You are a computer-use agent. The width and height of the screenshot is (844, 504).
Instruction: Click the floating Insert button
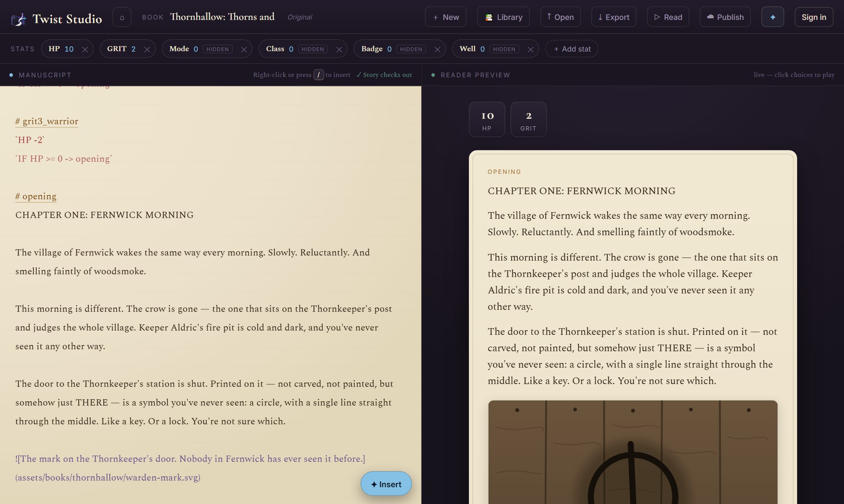pos(386,484)
